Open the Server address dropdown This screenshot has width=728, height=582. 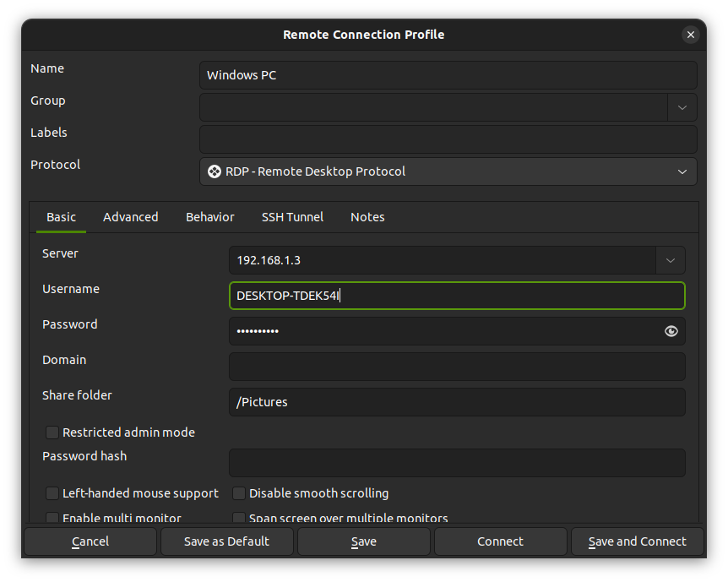(x=670, y=260)
